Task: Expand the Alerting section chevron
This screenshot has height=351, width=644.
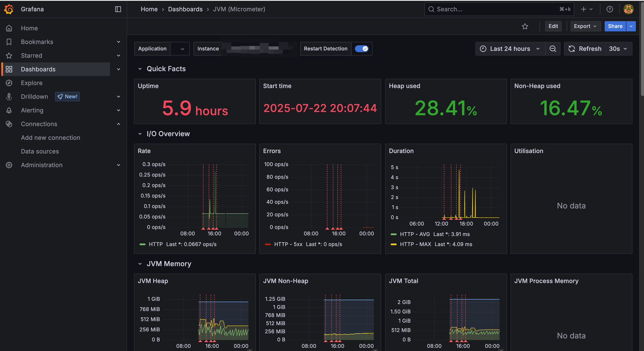Action: click(119, 110)
